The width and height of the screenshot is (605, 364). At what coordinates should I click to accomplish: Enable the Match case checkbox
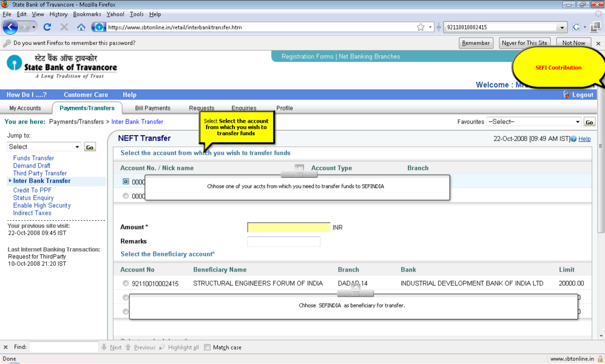coord(208,348)
